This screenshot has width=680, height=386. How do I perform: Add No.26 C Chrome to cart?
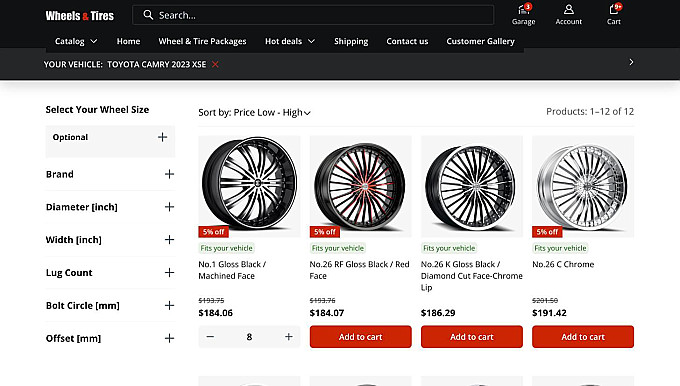pyautogui.click(x=583, y=337)
